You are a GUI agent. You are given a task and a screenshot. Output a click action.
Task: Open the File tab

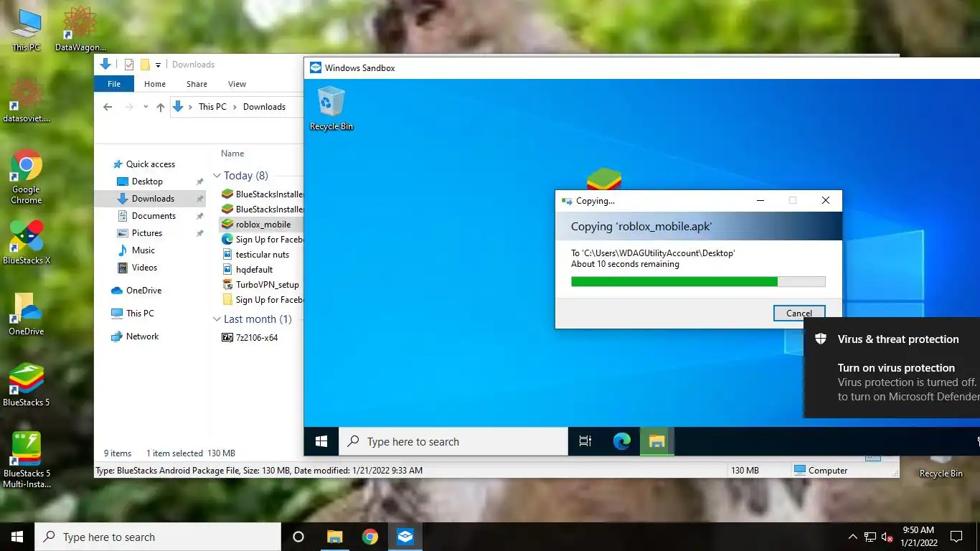coord(114,84)
